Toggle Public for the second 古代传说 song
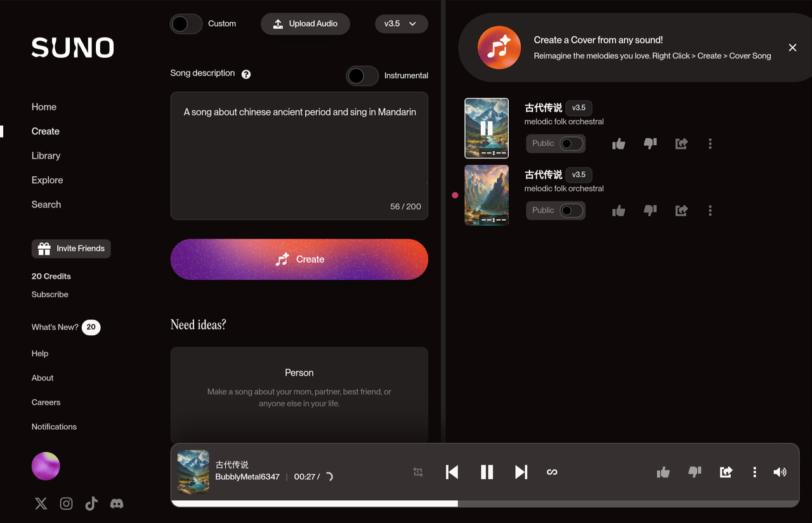This screenshot has width=812, height=523. pos(571,210)
